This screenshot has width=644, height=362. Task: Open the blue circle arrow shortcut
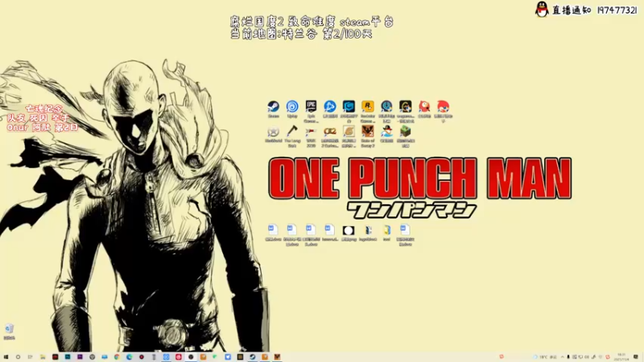pyautogui.click(x=330, y=109)
